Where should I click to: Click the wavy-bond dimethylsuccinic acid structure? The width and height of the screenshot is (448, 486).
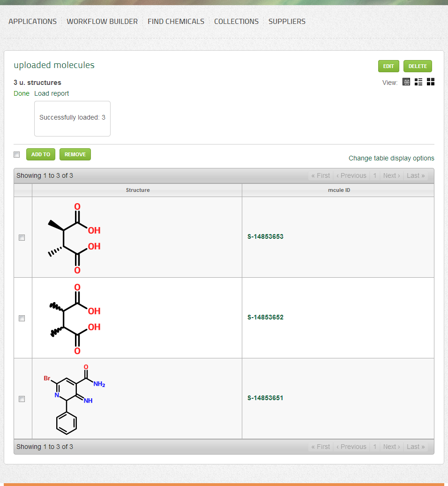pos(75,319)
